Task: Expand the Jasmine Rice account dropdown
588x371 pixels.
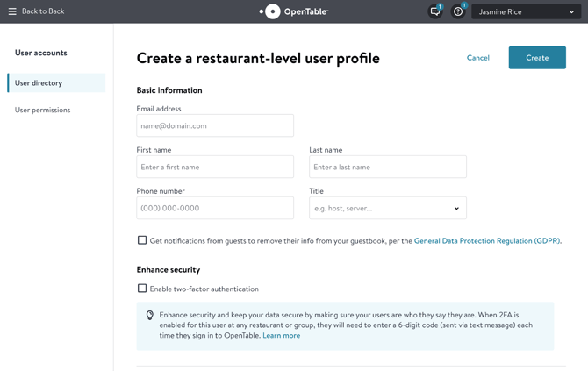Action: [x=527, y=12]
